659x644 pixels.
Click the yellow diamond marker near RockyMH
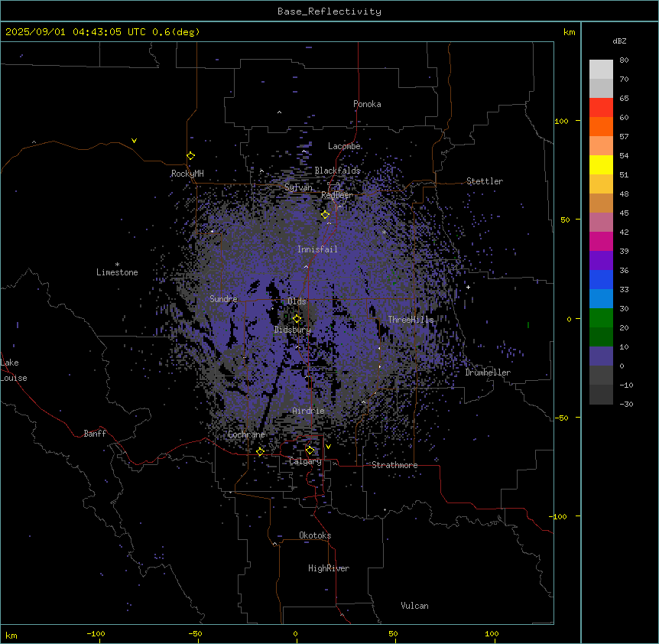190,156
